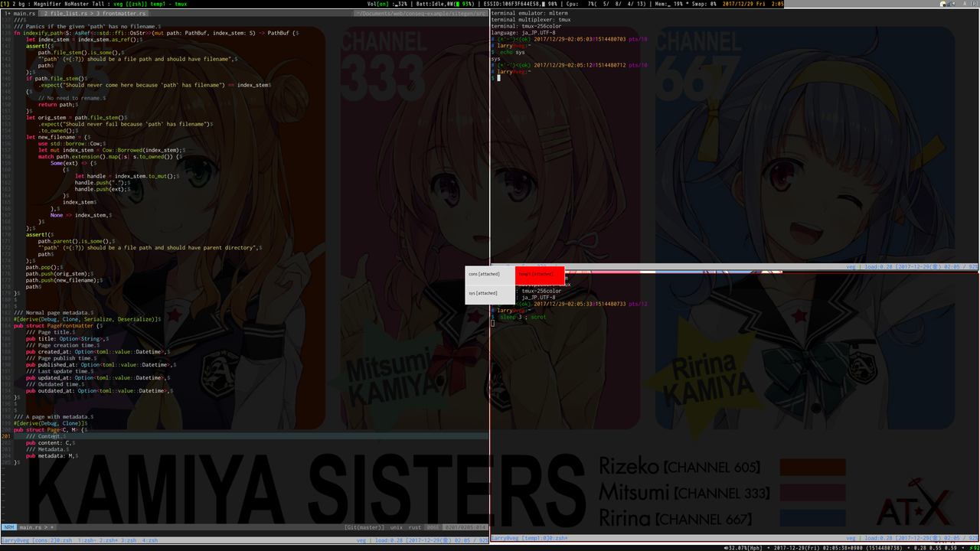
Task: Click 'terminal emulator: mlterm' in top-right terminal
Action: (529, 14)
